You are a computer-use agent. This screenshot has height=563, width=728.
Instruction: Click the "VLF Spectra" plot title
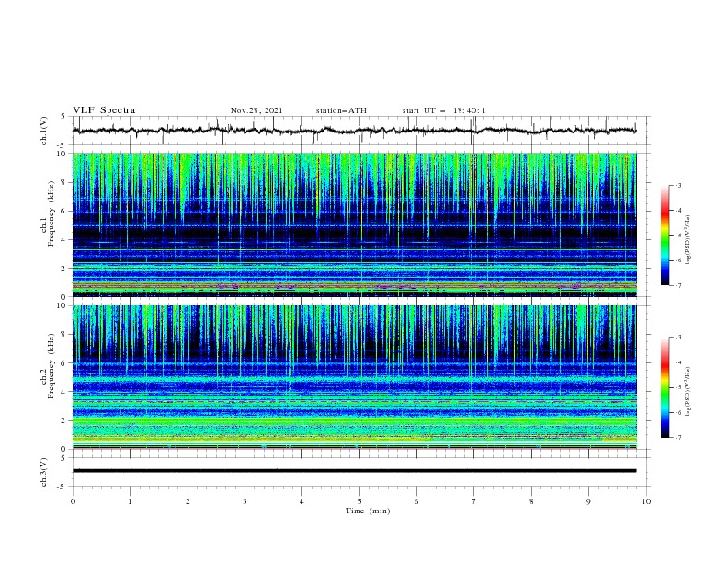tap(104, 110)
